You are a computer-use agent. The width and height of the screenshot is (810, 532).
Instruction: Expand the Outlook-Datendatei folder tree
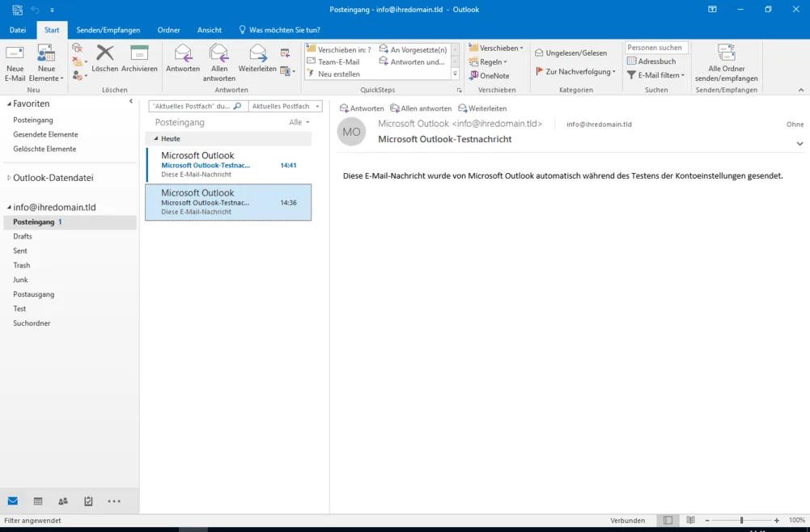click(x=9, y=178)
